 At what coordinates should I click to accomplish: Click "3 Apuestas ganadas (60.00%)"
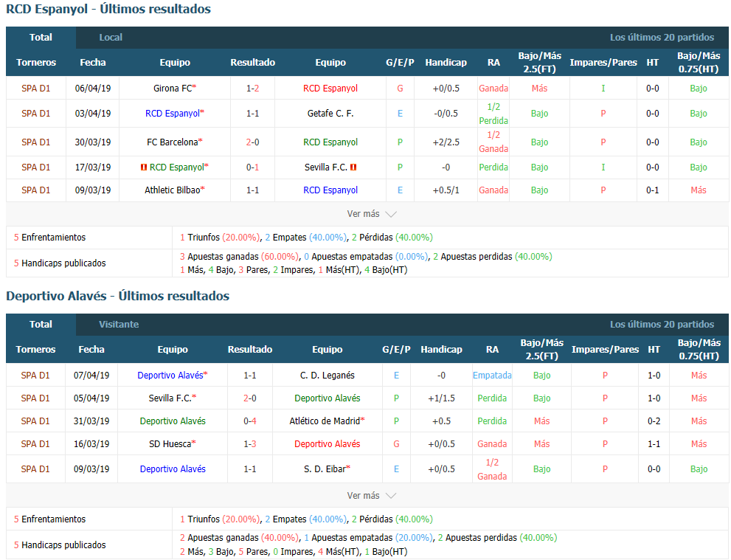point(240,257)
